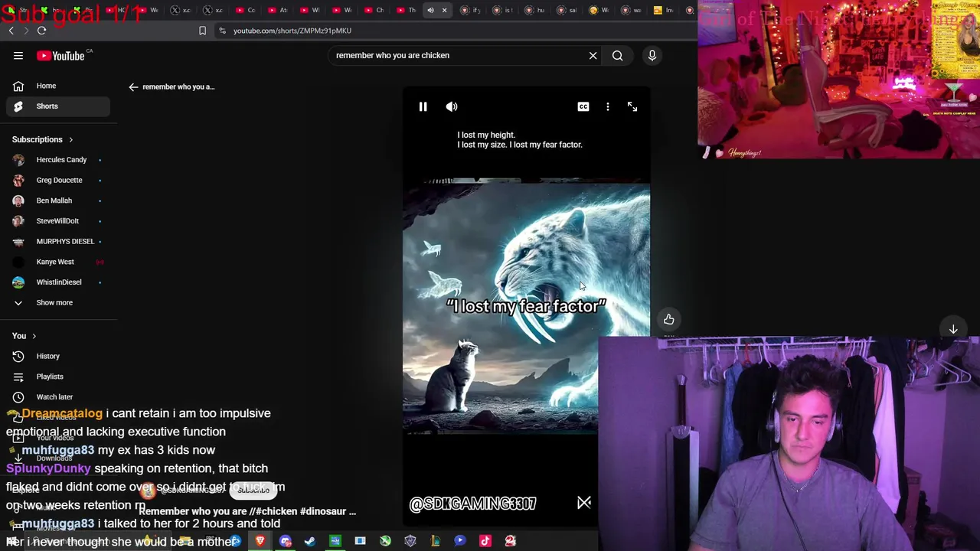The image size is (980, 551).
Task: Click the Short video frame
Action: click(x=526, y=306)
